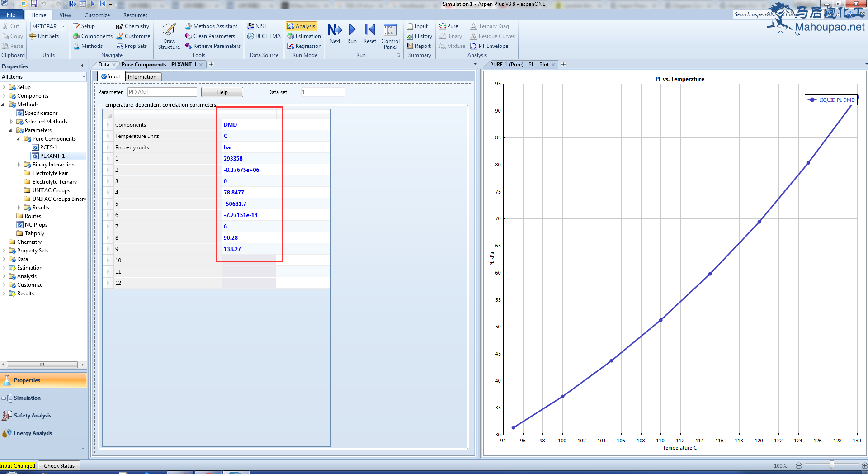Click the Help button
This screenshot has height=474, width=868.
click(x=222, y=92)
